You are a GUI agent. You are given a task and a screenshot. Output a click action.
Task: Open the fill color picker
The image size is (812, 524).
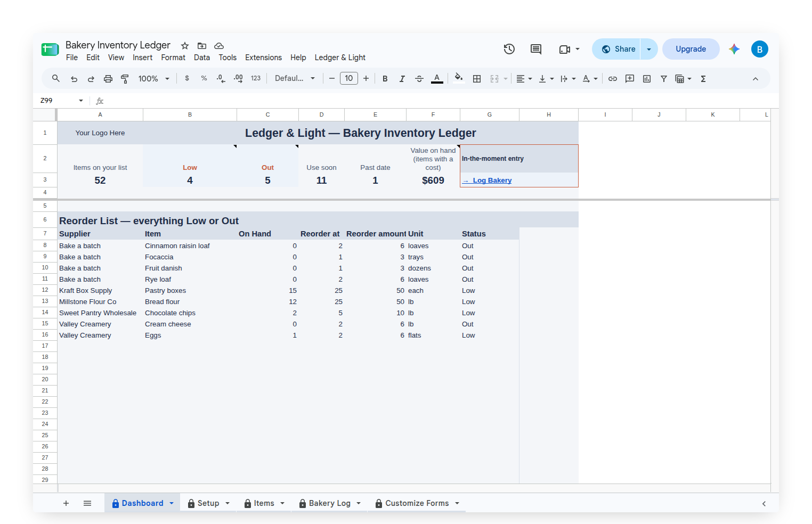(x=459, y=78)
